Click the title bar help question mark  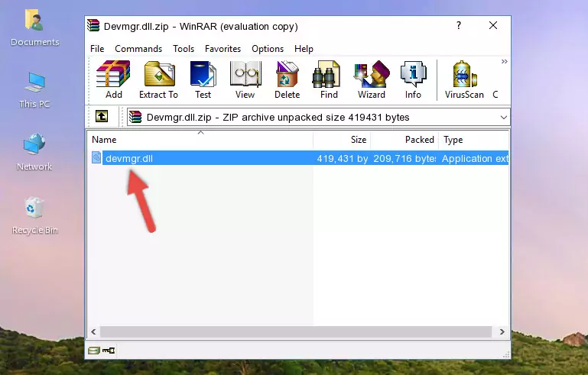[x=459, y=25]
